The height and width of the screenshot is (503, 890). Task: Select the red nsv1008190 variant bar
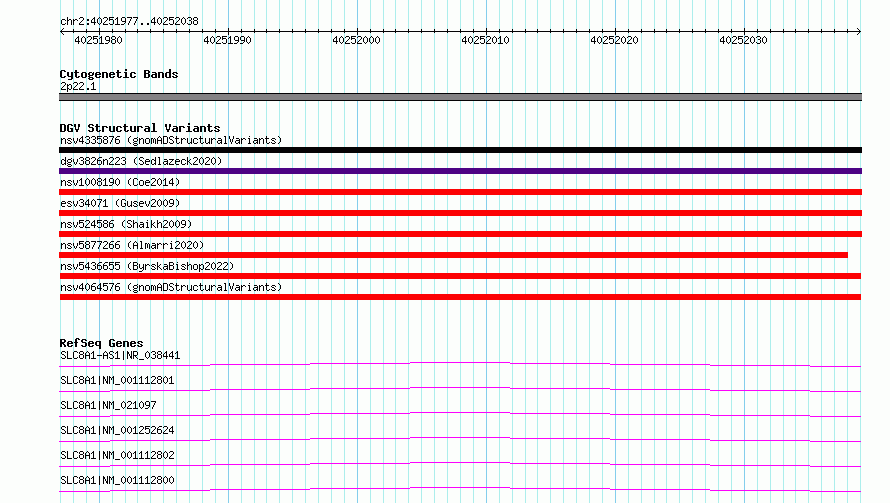click(x=460, y=192)
